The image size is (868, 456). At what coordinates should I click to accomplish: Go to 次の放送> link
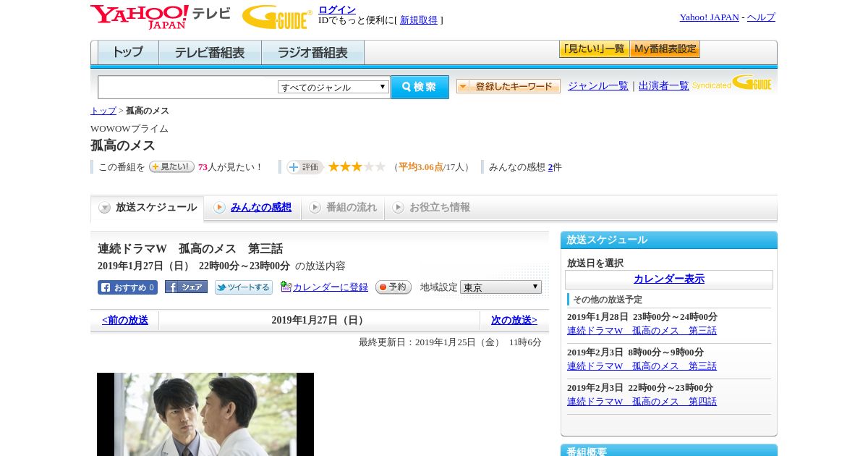pos(514,320)
